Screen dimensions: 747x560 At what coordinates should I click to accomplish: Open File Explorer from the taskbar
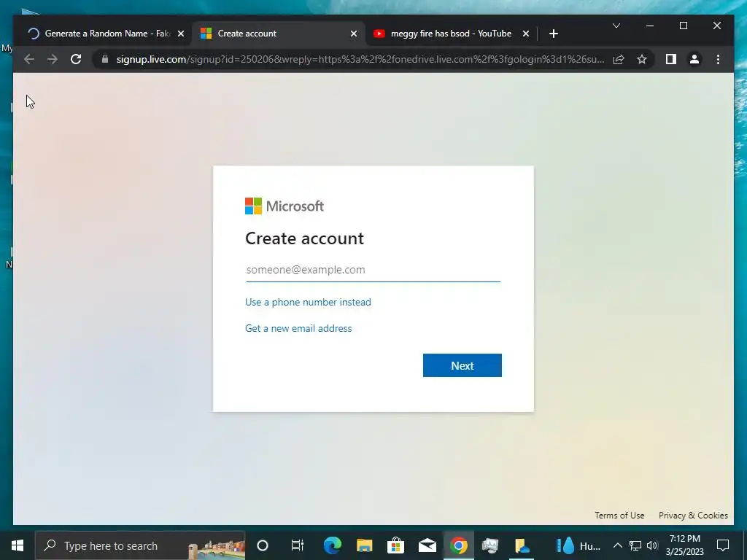[x=365, y=545]
